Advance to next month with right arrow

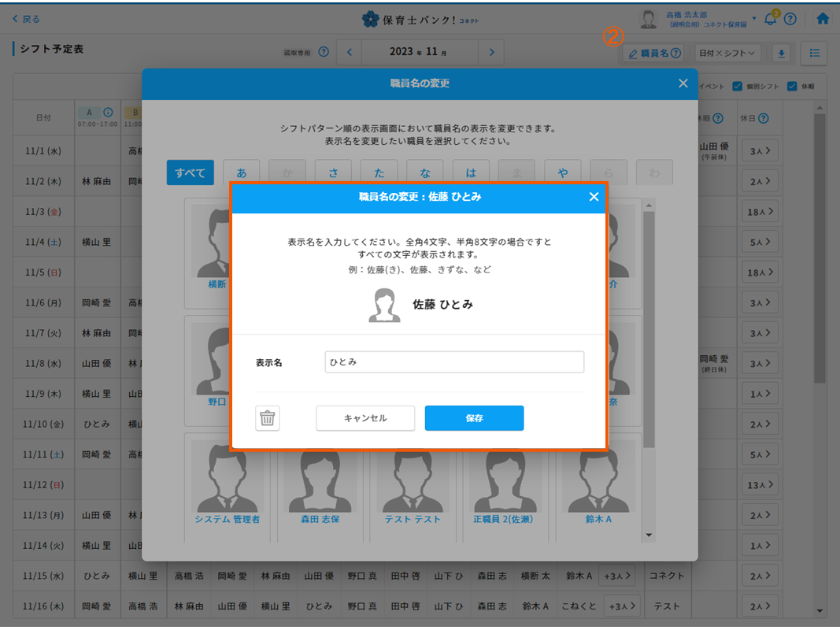coord(491,53)
